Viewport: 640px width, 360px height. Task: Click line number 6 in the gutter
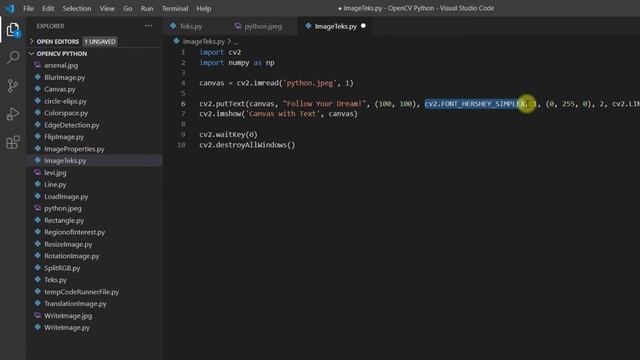[x=183, y=104]
